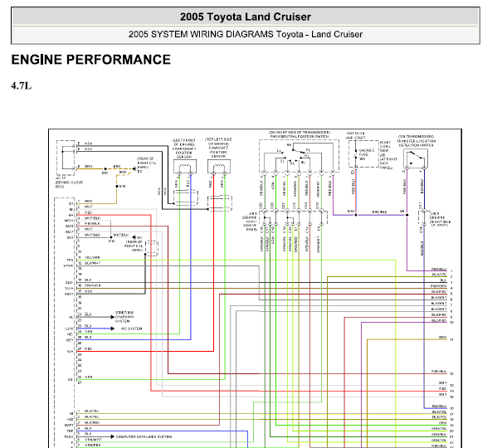Click the 'A/C SYSTEM' reference label
The height and width of the screenshot is (448, 497).
tap(132, 329)
